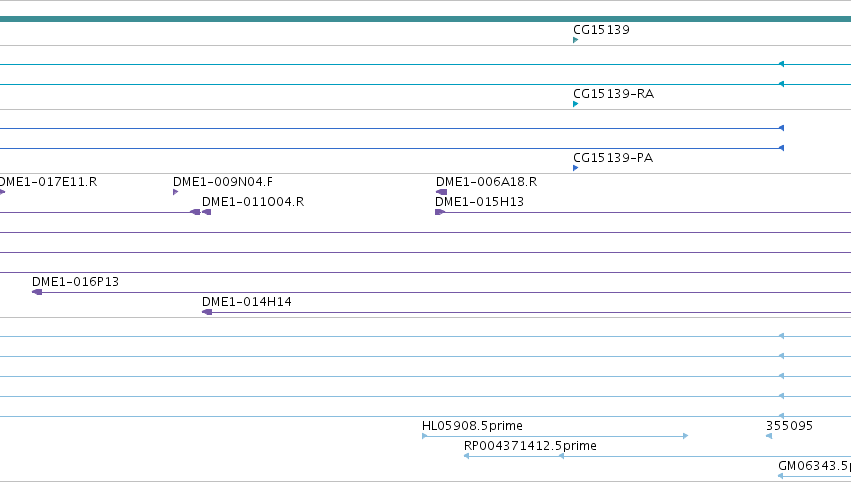Click the purple end arrow of DME1-014H14
The width and height of the screenshot is (851, 482).
point(207,312)
